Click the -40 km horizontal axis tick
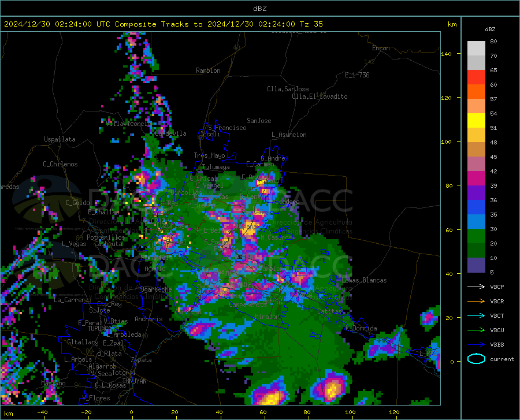 click(x=42, y=412)
